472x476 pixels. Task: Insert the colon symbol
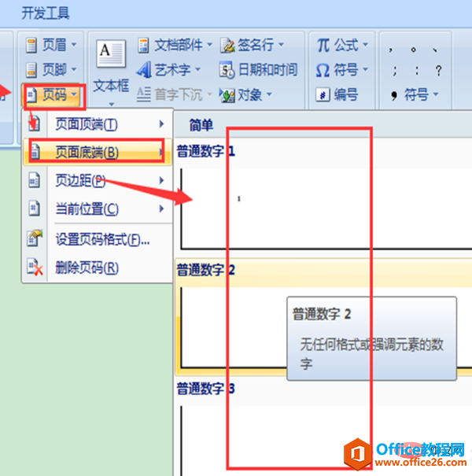pos(417,71)
